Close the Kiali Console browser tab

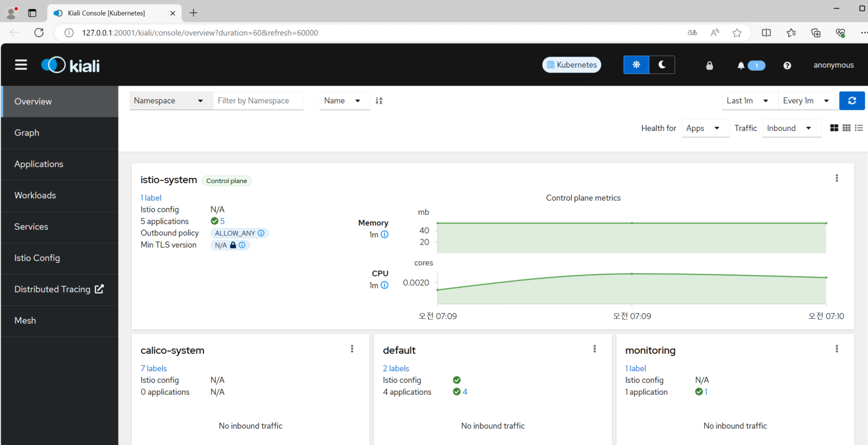point(173,13)
